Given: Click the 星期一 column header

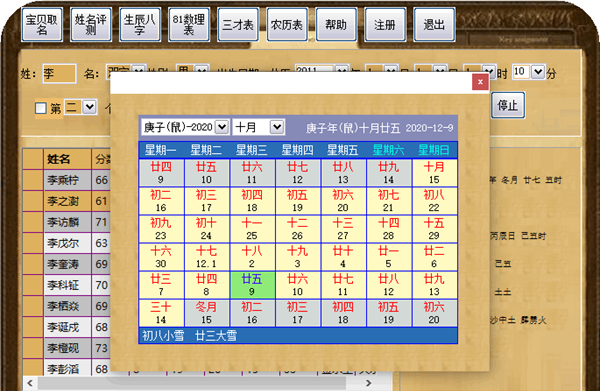Looking at the screenshot, I should 161,150.
